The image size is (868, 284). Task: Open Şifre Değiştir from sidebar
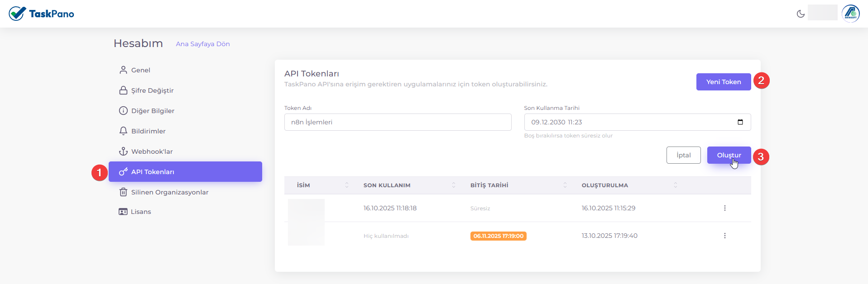point(152,90)
